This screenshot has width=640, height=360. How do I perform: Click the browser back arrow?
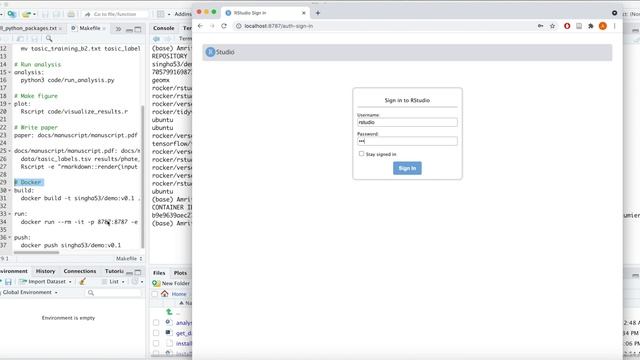click(x=200, y=26)
